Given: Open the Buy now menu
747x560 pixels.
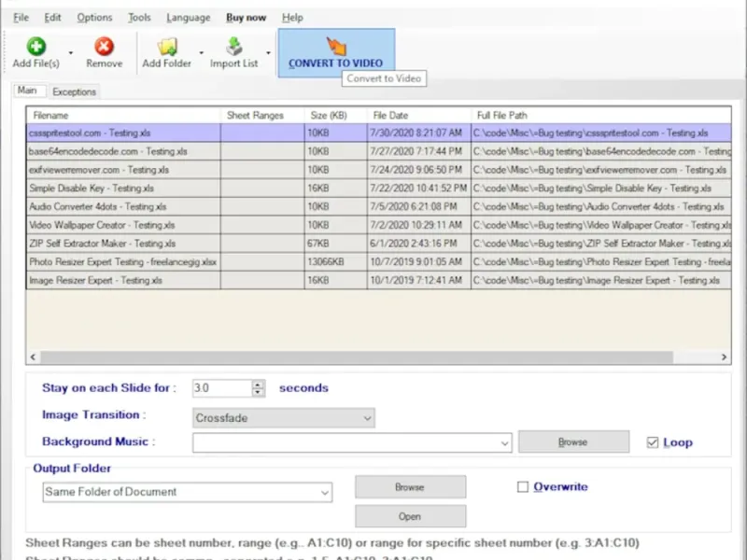Looking at the screenshot, I should coord(246,17).
